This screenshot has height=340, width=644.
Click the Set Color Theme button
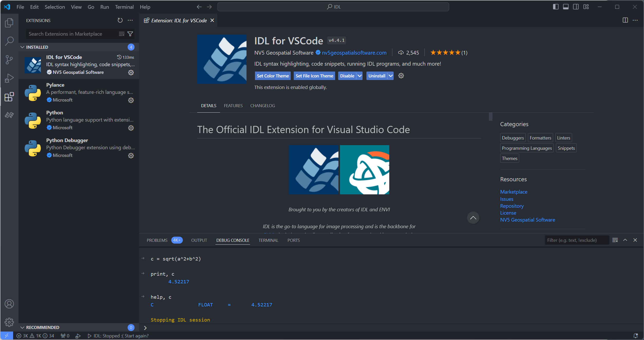tap(273, 76)
